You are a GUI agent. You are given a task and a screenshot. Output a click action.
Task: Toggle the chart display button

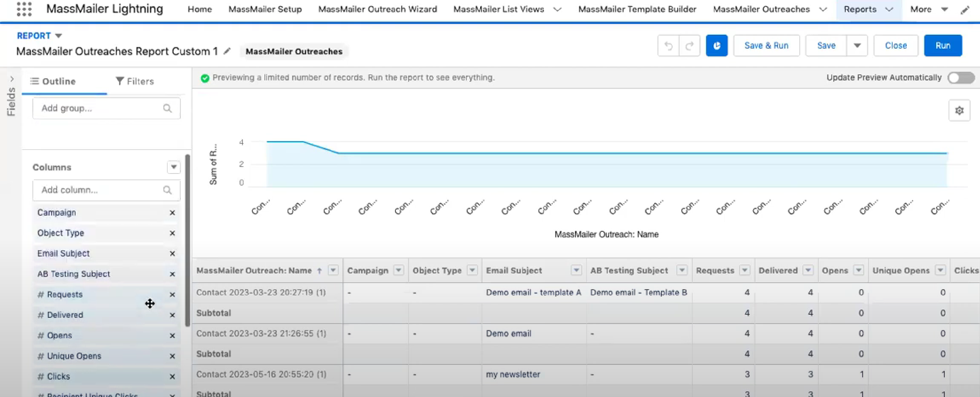[x=717, y=46]
